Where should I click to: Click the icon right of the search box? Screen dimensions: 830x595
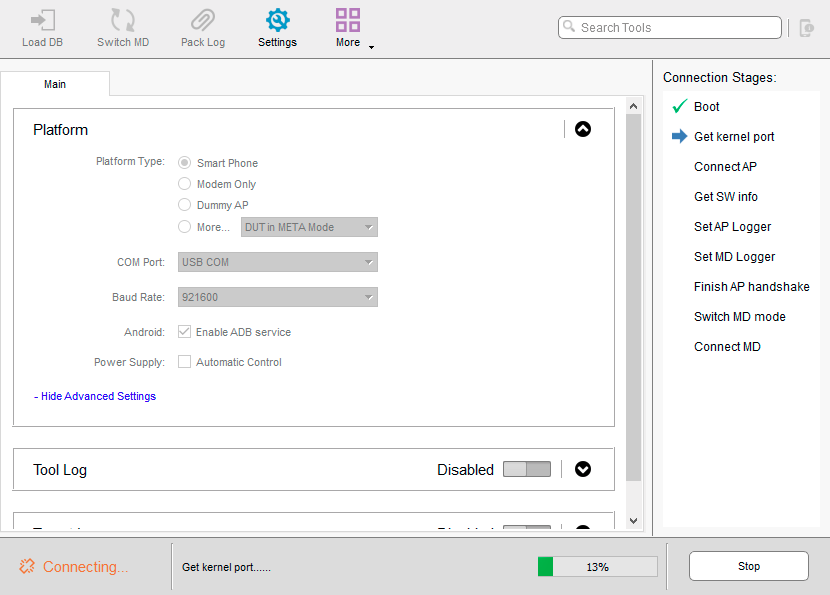pyautogui.click(x=807, y=28)
